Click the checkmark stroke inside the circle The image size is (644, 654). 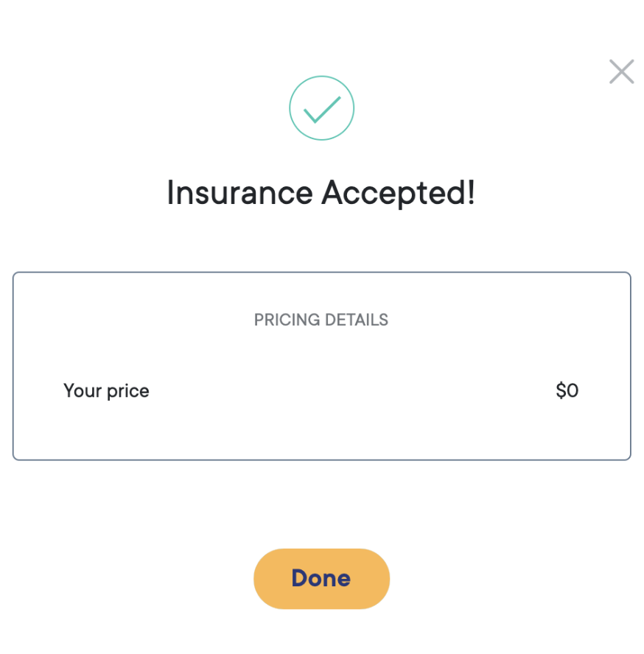(x=322, y=110)
